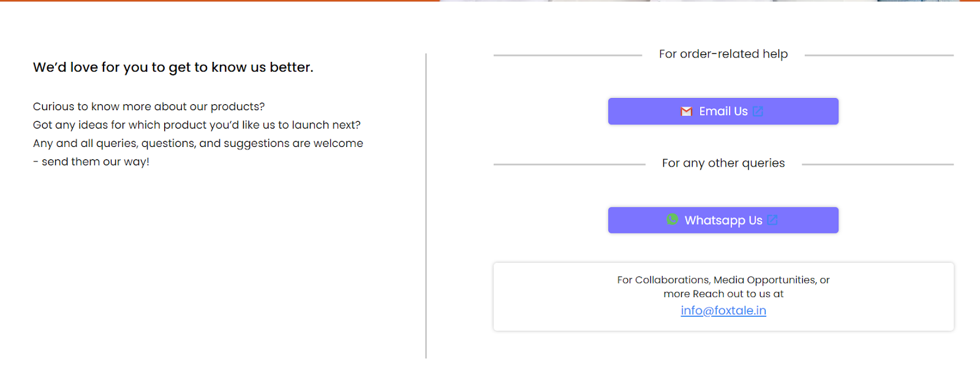Viewport: 980px width, 373px height.
Task: Click the green WhatsApp logo icon
Action: pos(672,219)
